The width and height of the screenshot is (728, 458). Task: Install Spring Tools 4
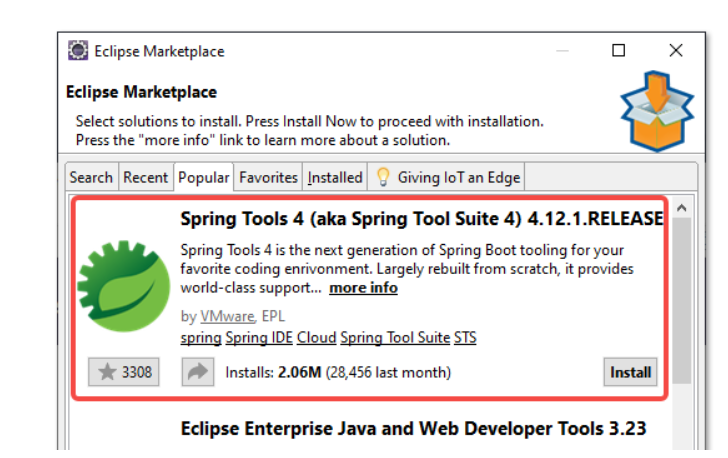point(630,372)
